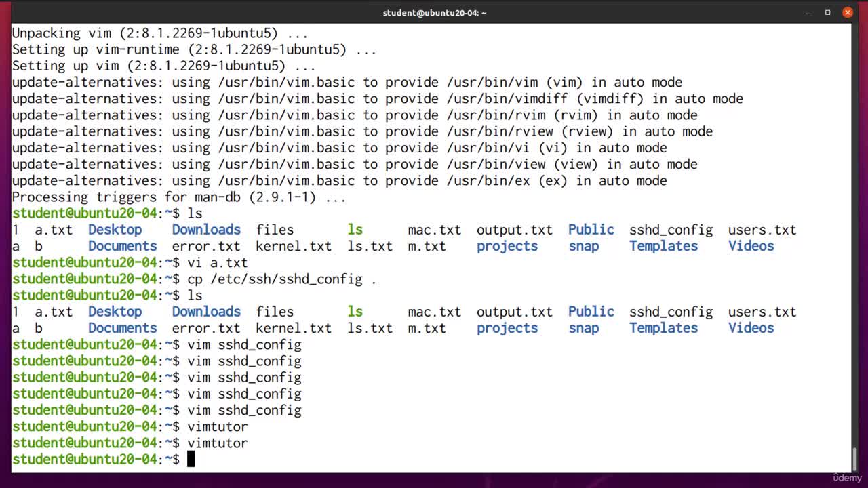Click the path /usr/bin/ex

[x=488, y=180]
